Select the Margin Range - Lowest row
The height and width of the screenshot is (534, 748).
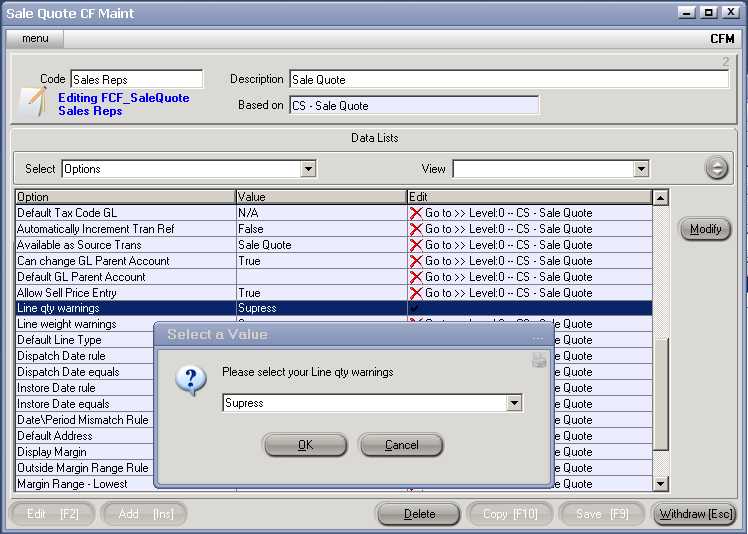(84, 484)
